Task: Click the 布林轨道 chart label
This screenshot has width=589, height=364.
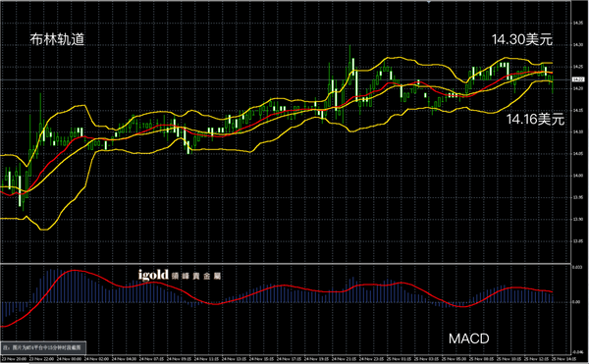Action: point(57,39)
